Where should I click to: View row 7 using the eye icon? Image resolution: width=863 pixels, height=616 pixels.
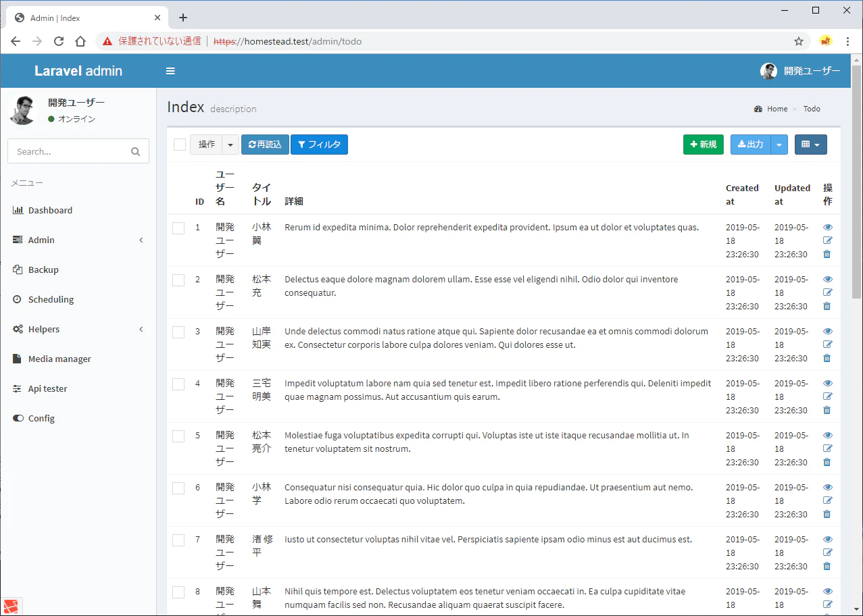828,540
